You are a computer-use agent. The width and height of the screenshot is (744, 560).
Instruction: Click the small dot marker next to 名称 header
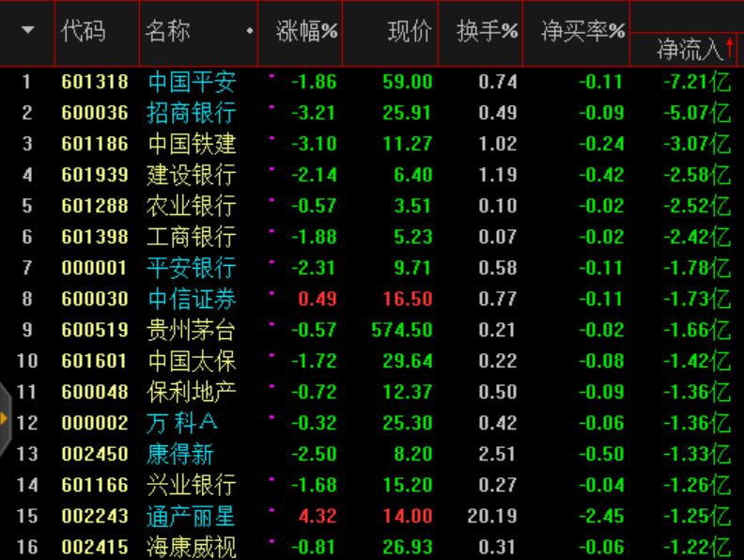click(x=249, y=31)
